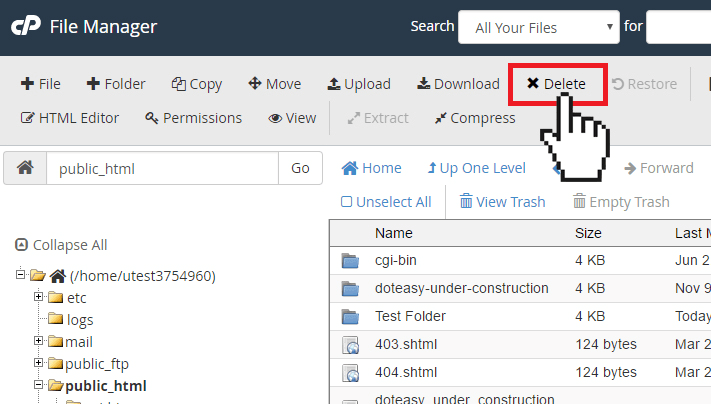Select the public_ftp folder in tree
The height and width of the screenshot is (404, 711).
pos(97,364)
